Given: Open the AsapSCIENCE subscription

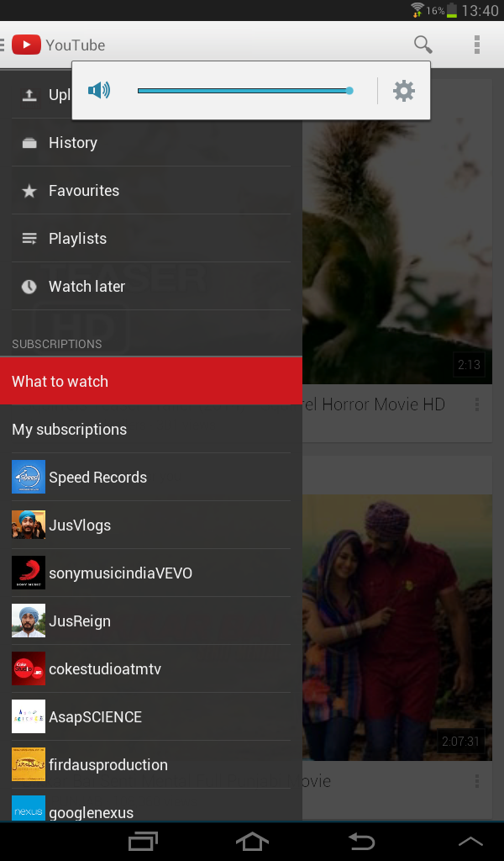Looking at the screenshot, I should pyautogui.click(x=95, y=717).
